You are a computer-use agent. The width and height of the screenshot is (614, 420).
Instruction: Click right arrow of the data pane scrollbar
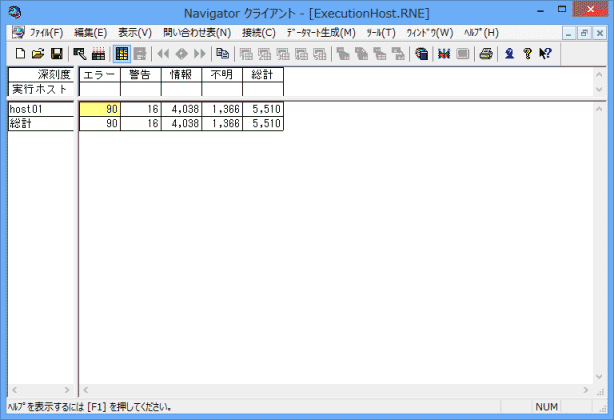[x=599, y=388]
